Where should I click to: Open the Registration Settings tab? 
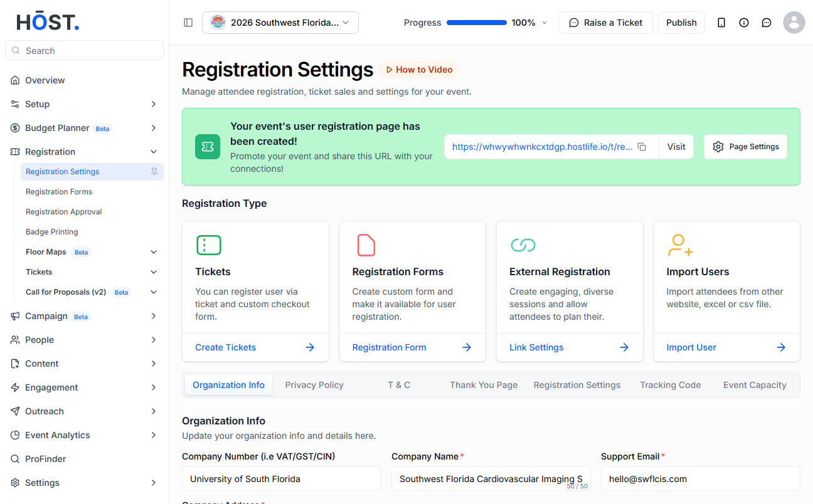(x=577, y=385)
